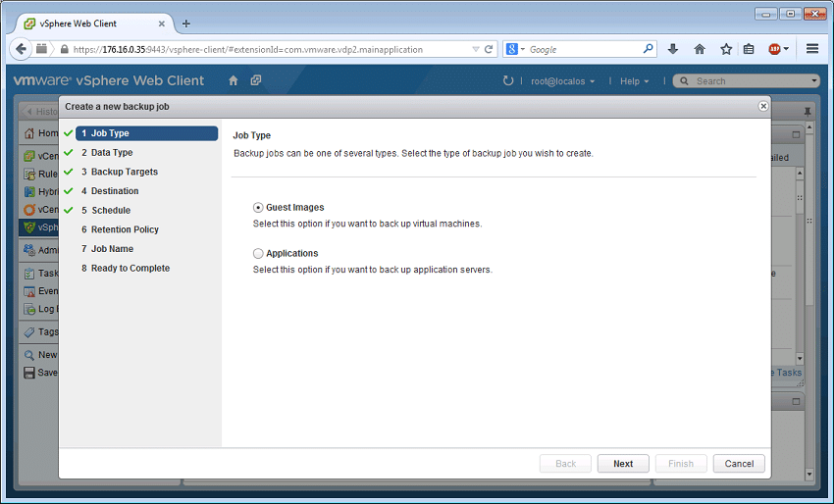Click the Log Browser icon in navigator
834x504 pixels.
click(29, 309)
